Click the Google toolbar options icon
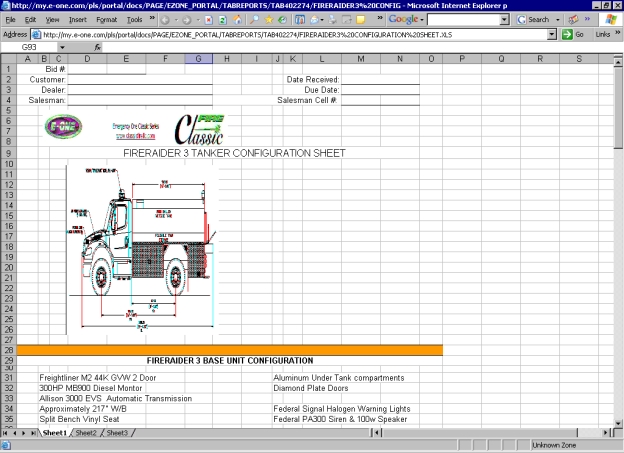Screen dimensions: 624x453 pos(573,20)
